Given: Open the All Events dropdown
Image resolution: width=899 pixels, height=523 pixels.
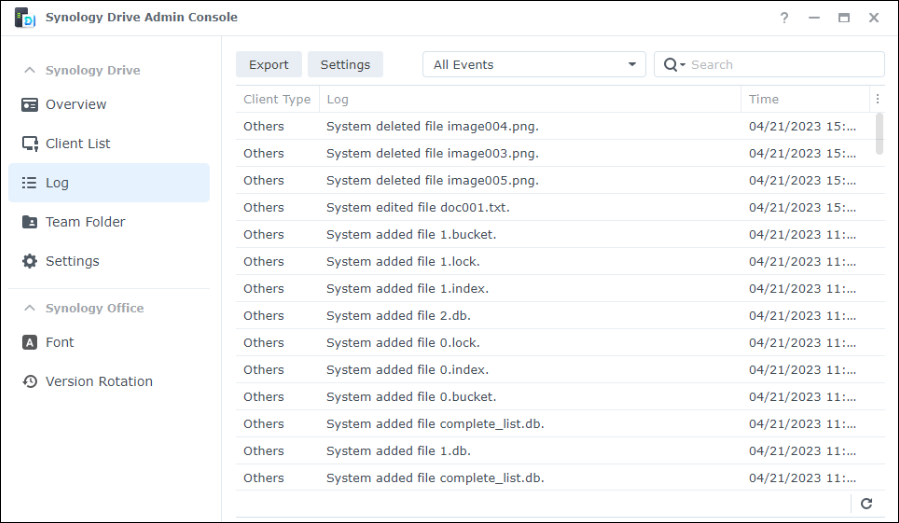Looking at the screenshot, I should 534,64.
